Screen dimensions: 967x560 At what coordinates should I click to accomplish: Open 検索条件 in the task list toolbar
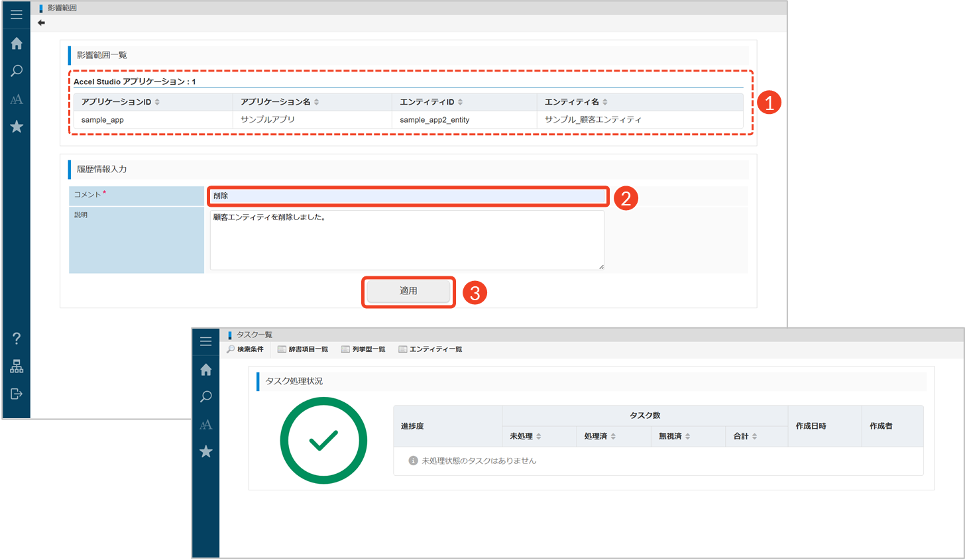[x=245, y=349]
